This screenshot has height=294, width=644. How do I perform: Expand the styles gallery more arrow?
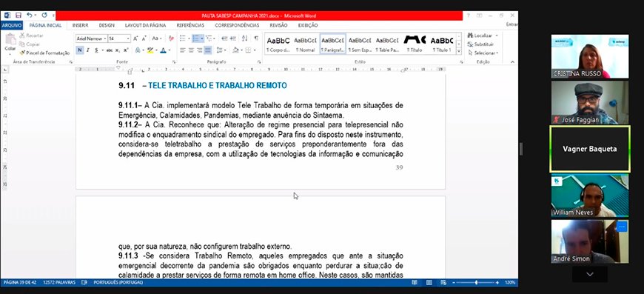pyautogui.click(x=459, y=52)
